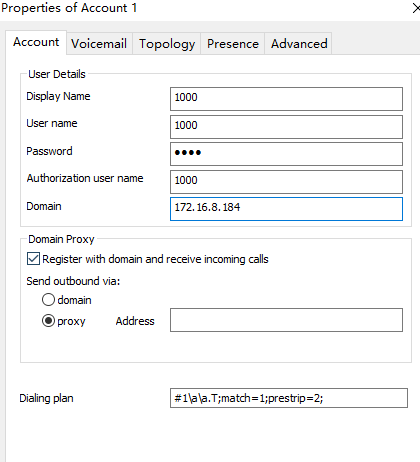Click the User Details group label
The width and height of the screenshot is (420, 462).
pyautogui.click(x=57, y=74)
